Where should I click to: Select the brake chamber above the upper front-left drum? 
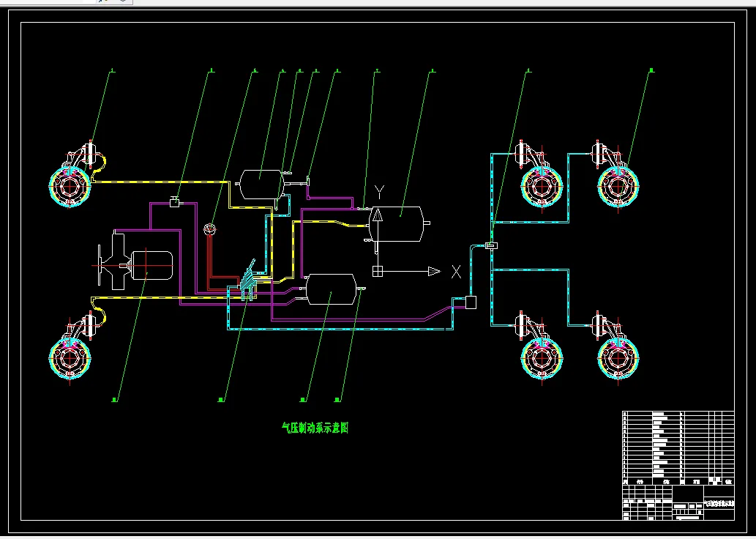pos(89,155)
